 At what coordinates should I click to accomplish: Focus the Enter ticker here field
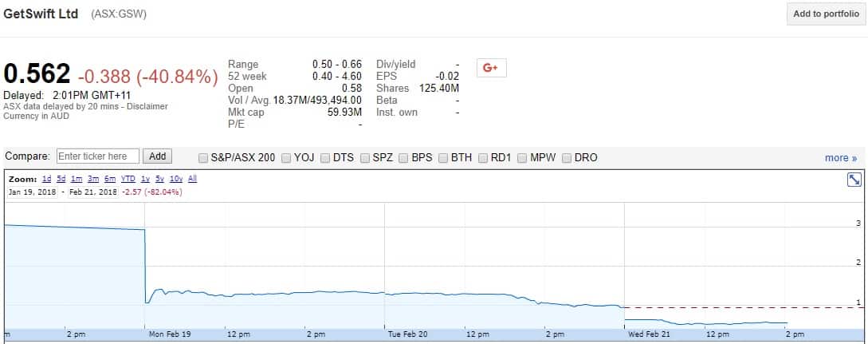coord(98,156)
